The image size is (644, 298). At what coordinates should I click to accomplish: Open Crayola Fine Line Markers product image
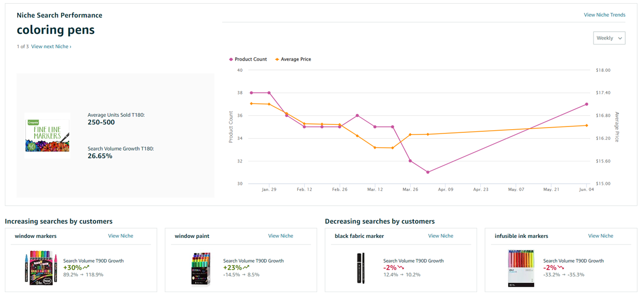pos(47,135)
